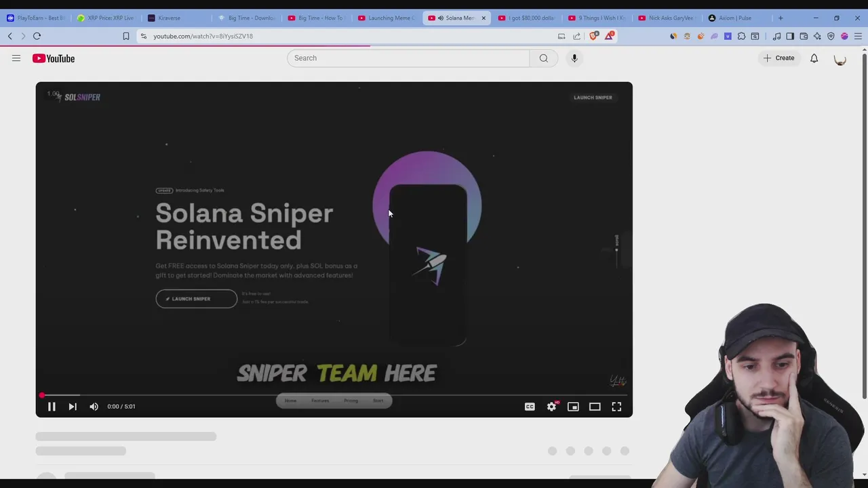Open a new browser tab
This screenshot has width=868, height=488.
click(781, 18)
